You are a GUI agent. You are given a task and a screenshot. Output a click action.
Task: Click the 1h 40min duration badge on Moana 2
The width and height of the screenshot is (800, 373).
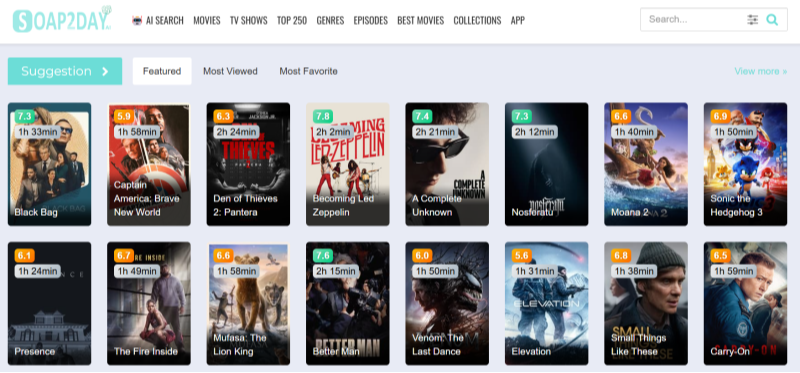click(x=634, y=132)
